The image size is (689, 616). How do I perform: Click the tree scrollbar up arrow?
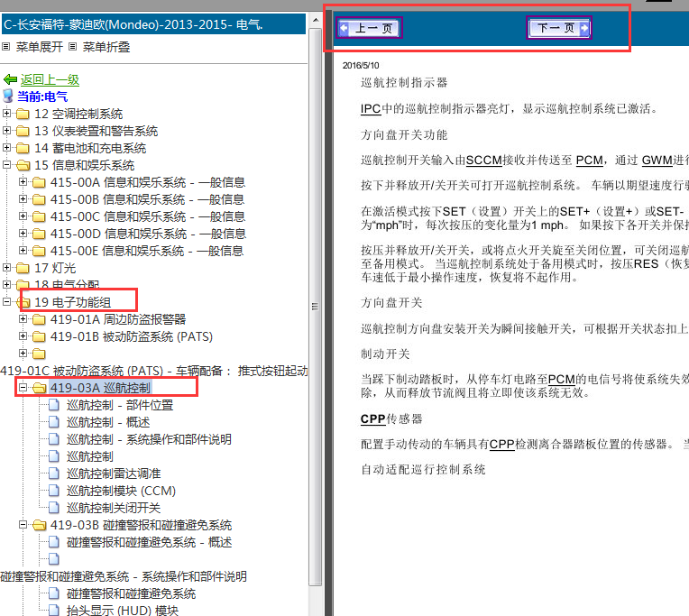[x=315, y=20]
